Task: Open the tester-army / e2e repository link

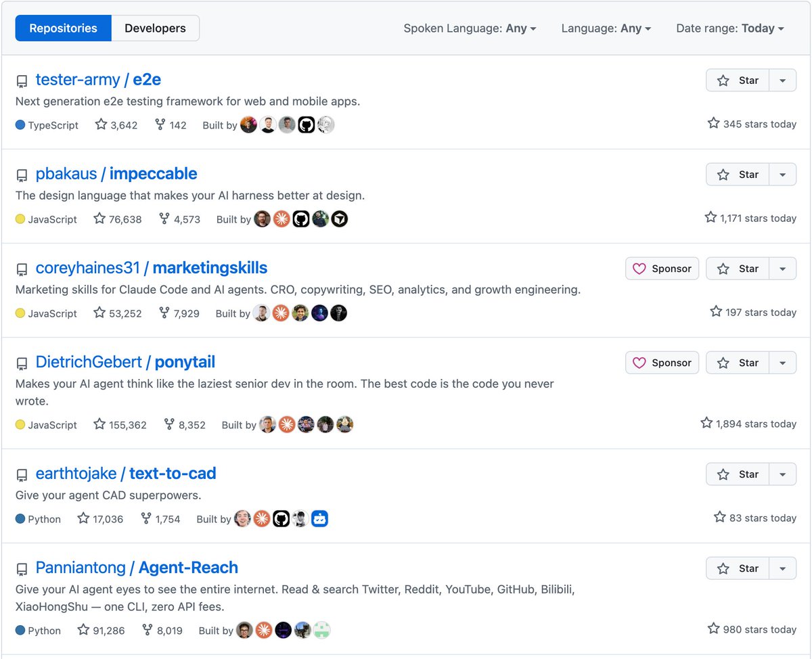Action: pyautogui.click(x=98, y=80)
